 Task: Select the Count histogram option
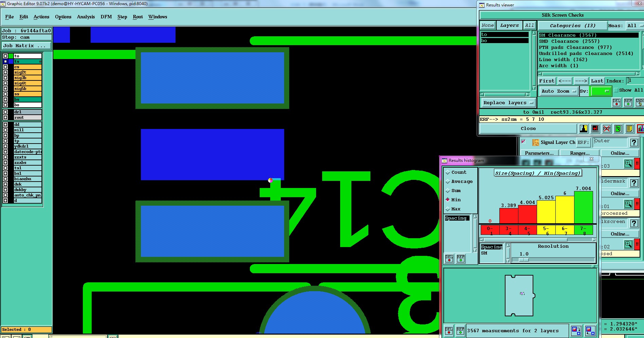point(456,172)
